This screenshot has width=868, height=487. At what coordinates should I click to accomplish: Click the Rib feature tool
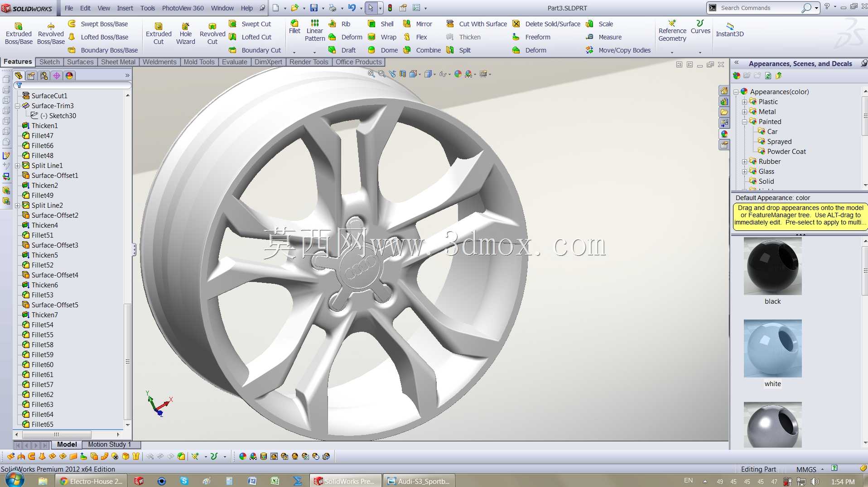(x=339, y=24)
